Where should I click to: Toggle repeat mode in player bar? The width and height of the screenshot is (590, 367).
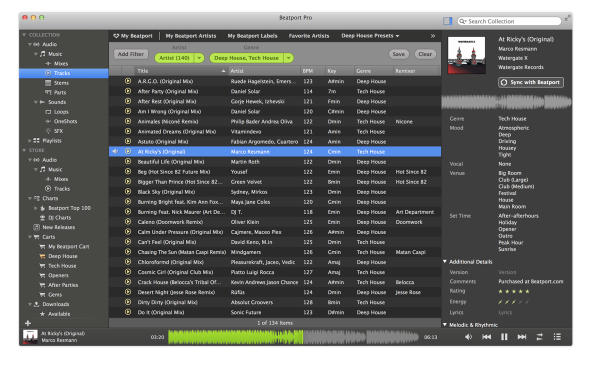(x=539, y=337)
